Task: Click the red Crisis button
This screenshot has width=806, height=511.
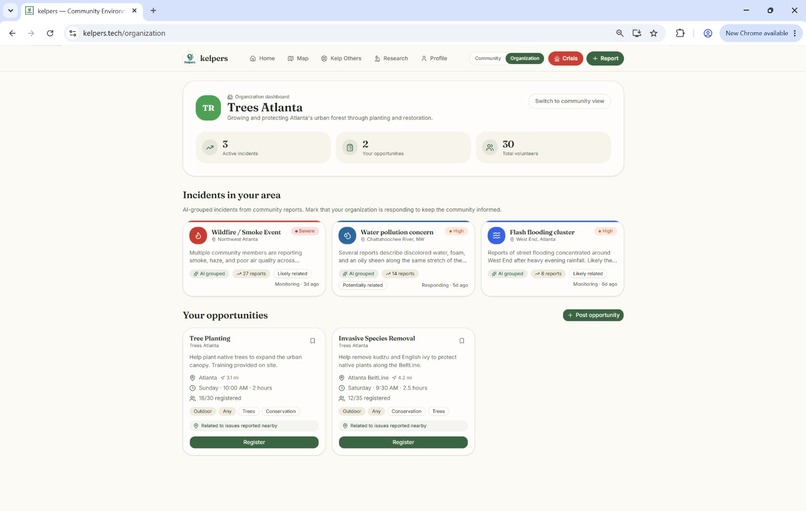Action: pos(565,59)
